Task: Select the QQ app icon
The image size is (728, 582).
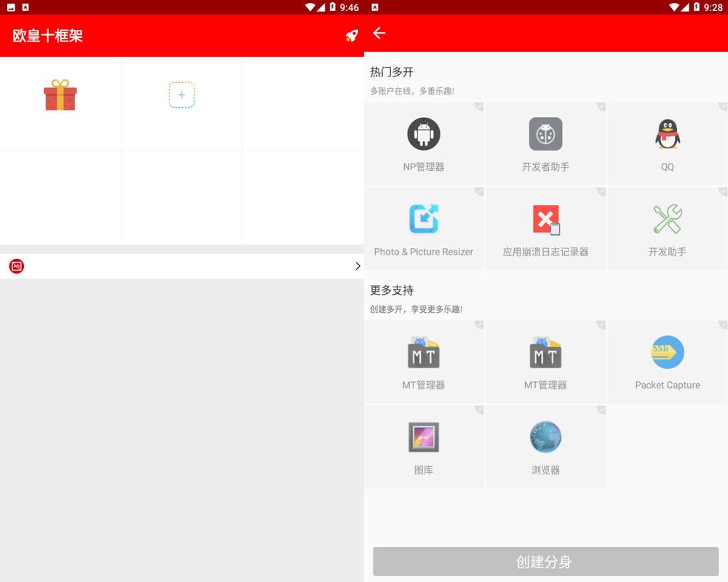Action: point(667,134)
